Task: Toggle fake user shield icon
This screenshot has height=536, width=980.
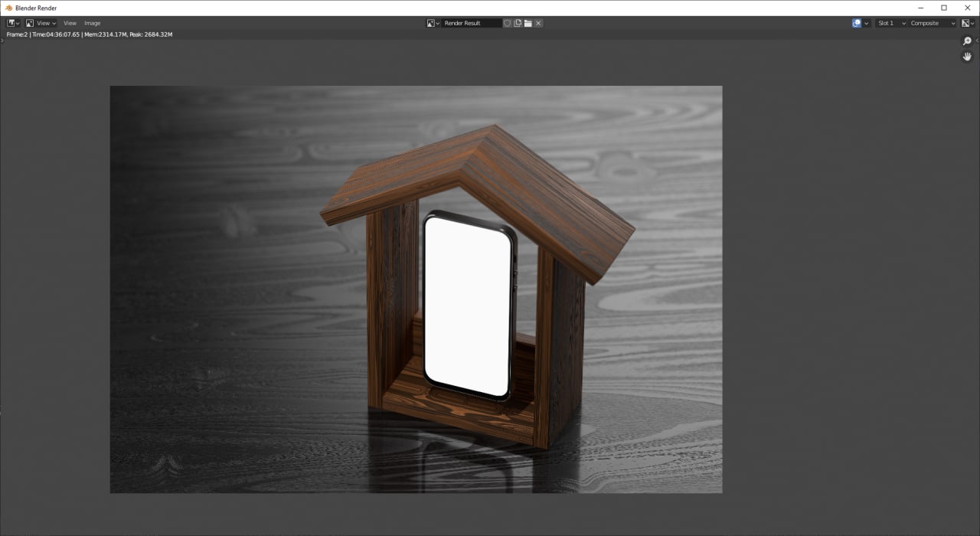Action: [508, 23]
